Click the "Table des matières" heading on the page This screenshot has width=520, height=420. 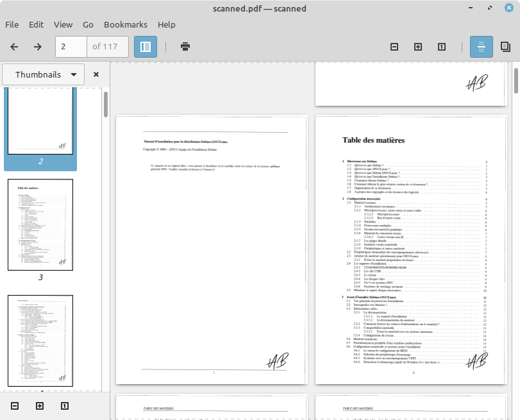pos(373,140)
